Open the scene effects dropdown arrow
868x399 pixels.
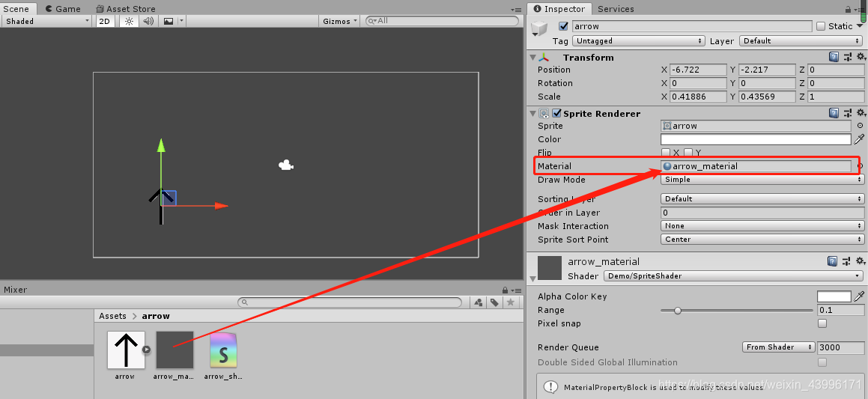coord(181,21)
